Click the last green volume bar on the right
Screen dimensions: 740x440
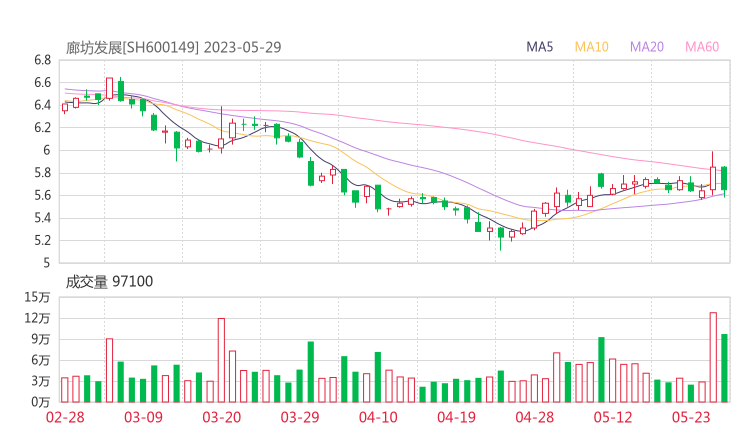(x=724, y=368)
